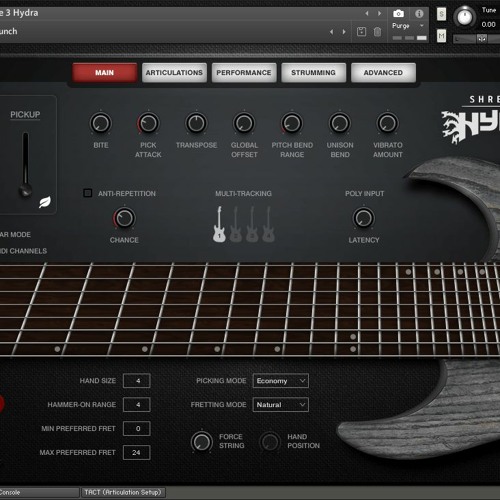Click the PICKUP label
500x500 pixels.
pyautogui.click(x=25, y=115)
